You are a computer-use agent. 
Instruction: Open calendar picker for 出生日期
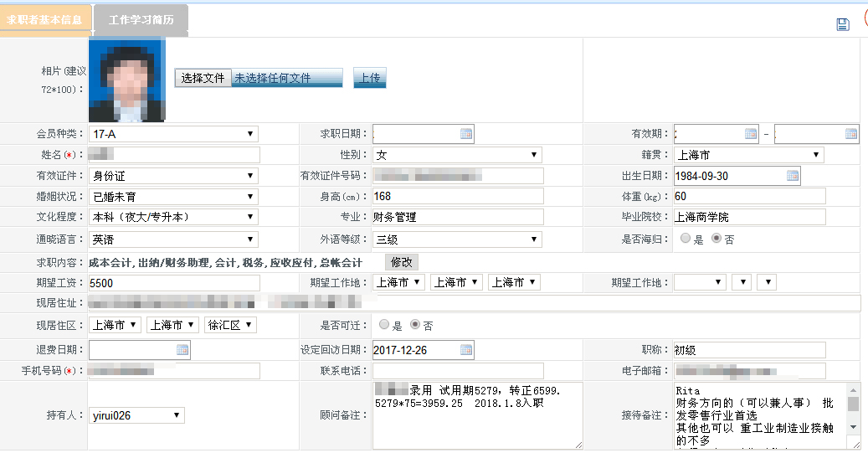pyautogui.click(x=793, y=176)
